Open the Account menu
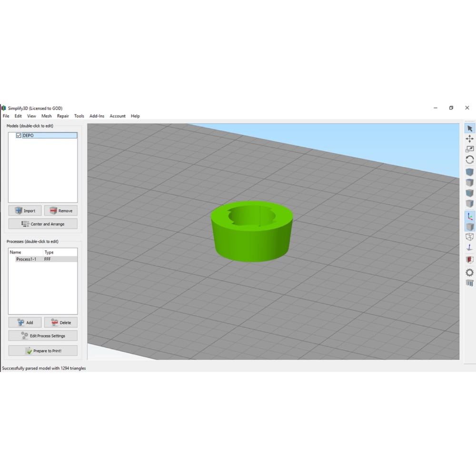Screen dimensions: 476x476 point(118,116)
